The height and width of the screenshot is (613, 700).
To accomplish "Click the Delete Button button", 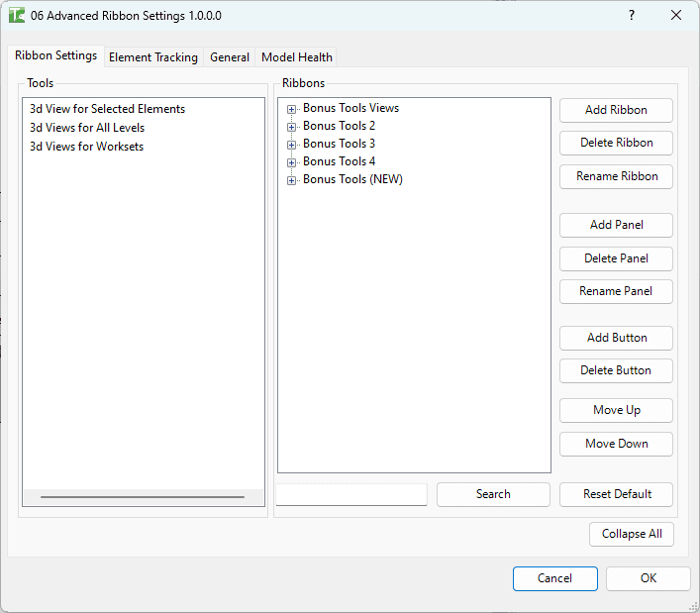I will tap(616, 370).
